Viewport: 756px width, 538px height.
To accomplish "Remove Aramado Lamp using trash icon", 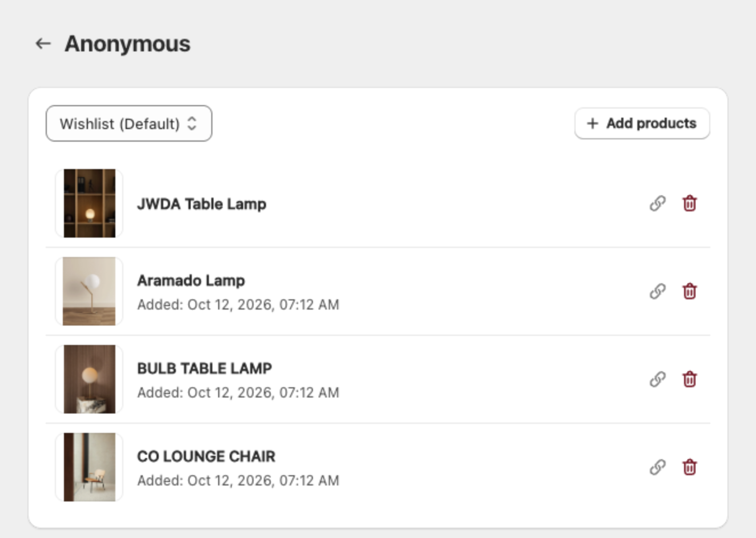I will click(690, 291).
